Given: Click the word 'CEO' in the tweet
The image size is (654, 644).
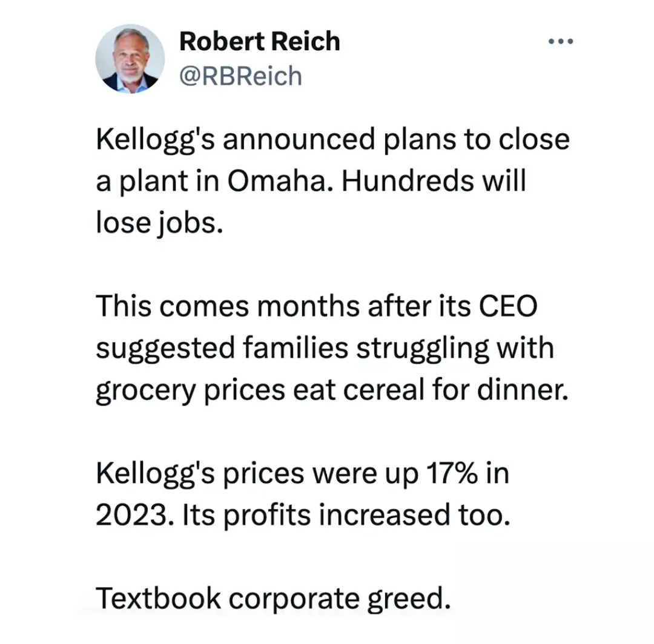Looking at the screenshot, I should click(x=507, y=306).
